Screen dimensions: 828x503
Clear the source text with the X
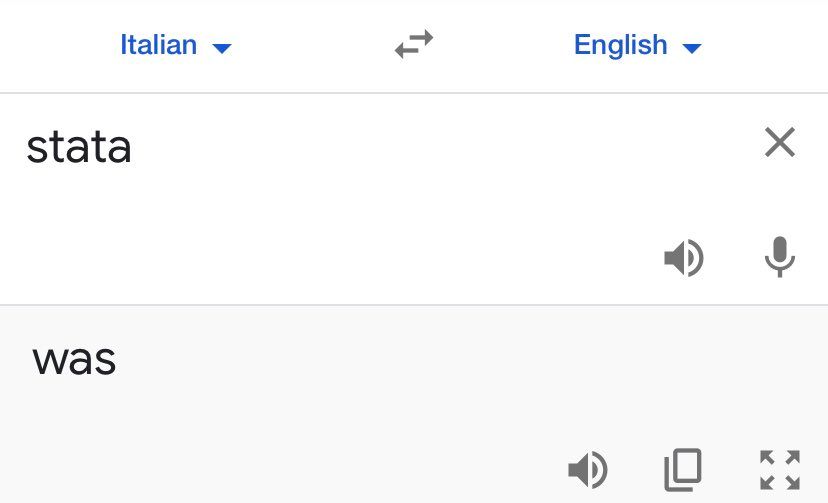(x=779, y=143)
